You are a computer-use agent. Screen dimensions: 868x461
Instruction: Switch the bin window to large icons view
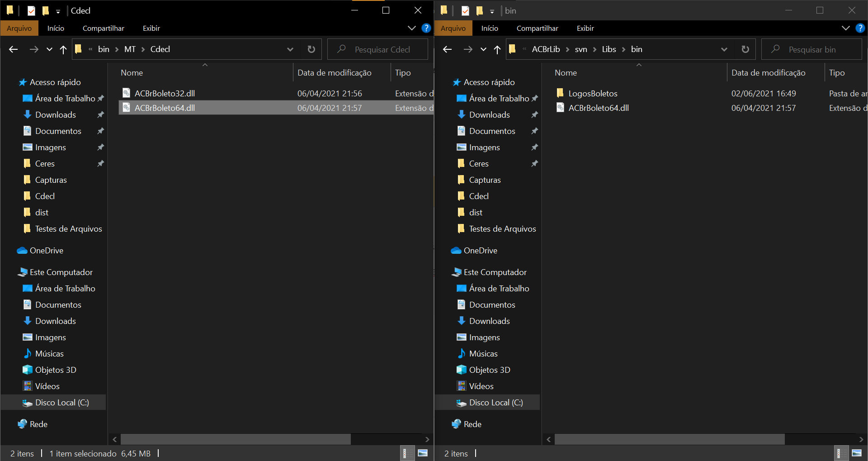point(857,453)
